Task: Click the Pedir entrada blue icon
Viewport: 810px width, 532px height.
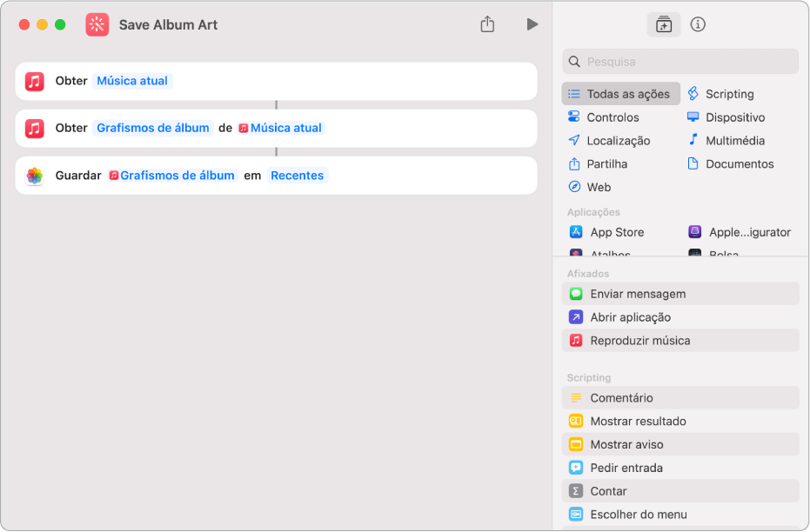Action: coord(576,468)
